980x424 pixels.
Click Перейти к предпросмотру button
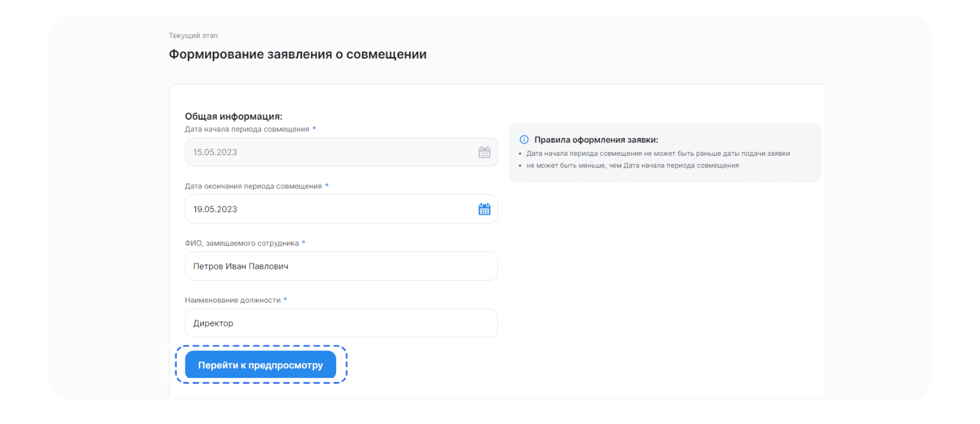[260, 365]
